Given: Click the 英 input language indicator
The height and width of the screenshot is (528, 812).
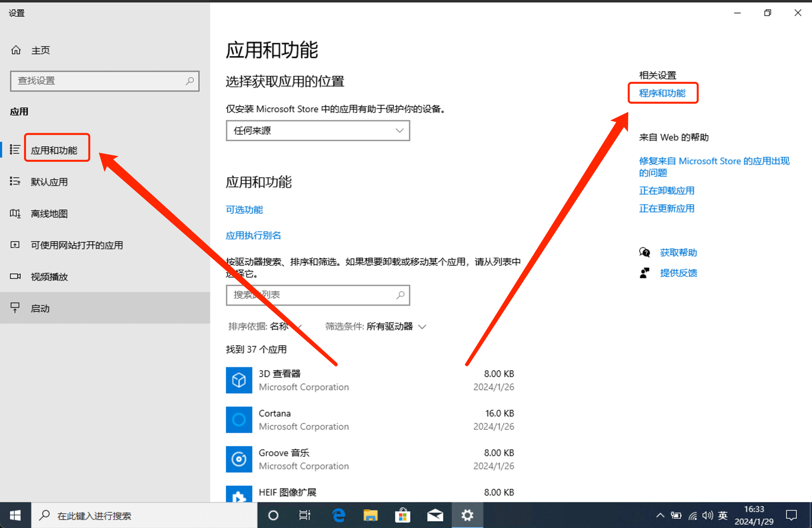Looking at the screenshot, I should (x=723, y=516).
